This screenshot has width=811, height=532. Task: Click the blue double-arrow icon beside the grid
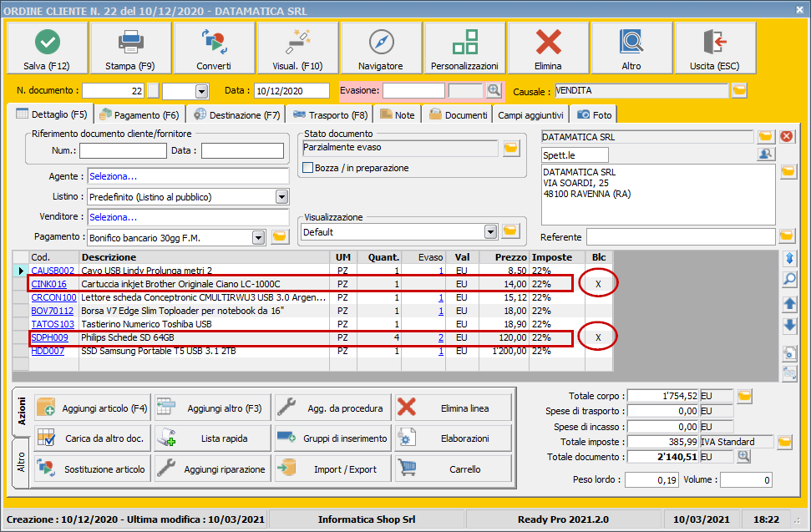click(790, 258)
